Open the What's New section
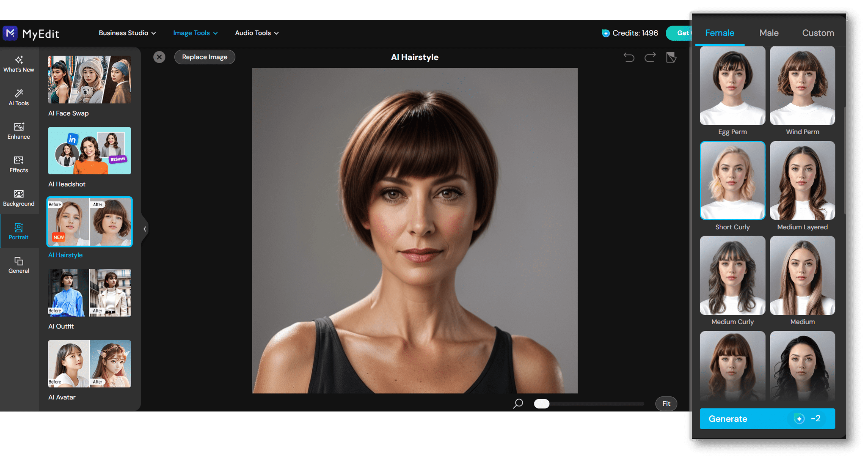Screen dimensions: 868x461 [19, 64]
